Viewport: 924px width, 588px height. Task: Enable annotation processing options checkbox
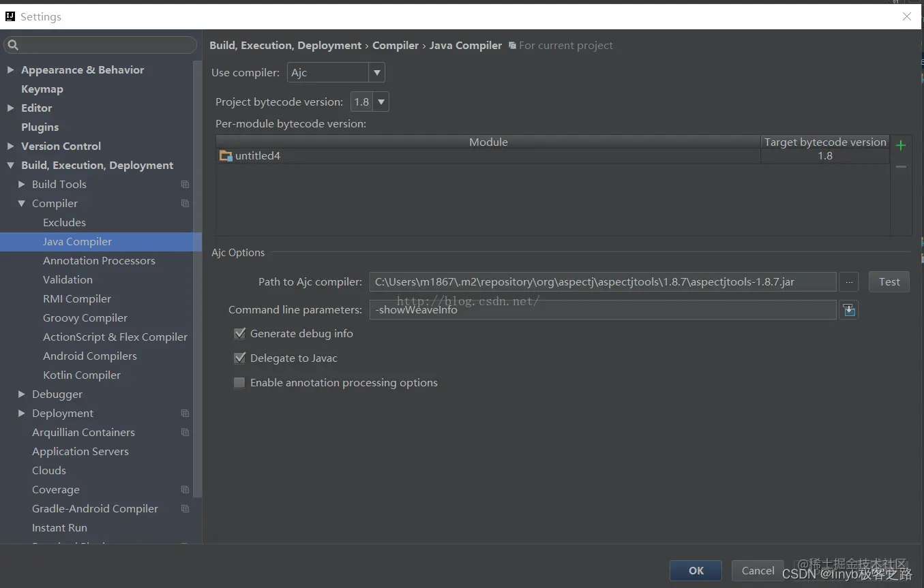coord(239,383)
